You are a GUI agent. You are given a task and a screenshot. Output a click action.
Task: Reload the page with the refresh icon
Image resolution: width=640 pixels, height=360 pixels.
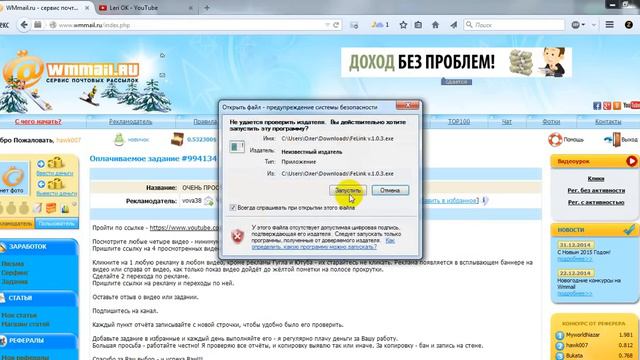(x=336, y=25)
